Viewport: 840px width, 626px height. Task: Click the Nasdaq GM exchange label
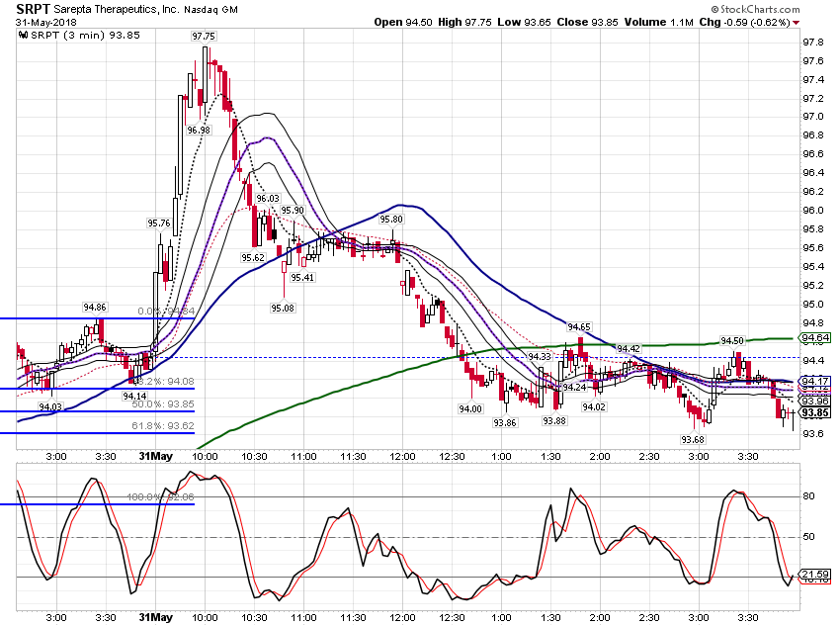coord(210,10)
